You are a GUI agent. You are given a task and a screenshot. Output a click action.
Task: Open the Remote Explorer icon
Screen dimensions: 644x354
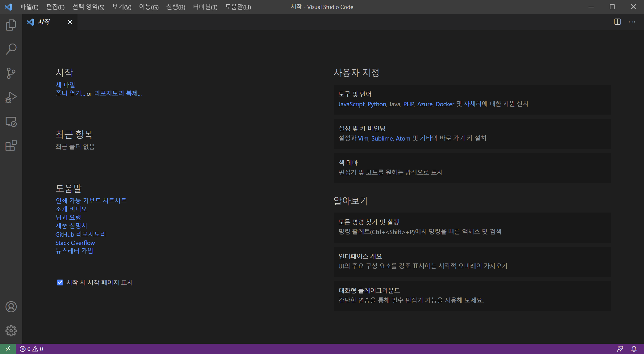click(x=11, y=122)
